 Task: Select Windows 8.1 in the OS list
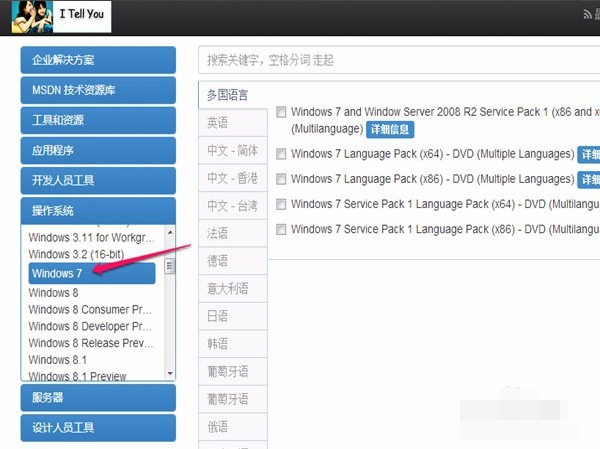click(58, 359)
